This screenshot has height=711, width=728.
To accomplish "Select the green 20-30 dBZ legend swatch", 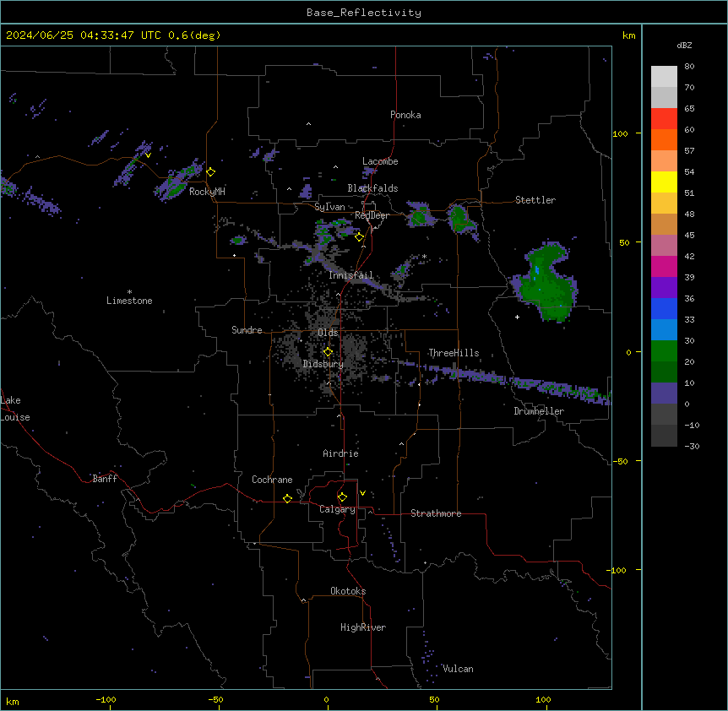I will pyautogui.click(x=664, y=351).
